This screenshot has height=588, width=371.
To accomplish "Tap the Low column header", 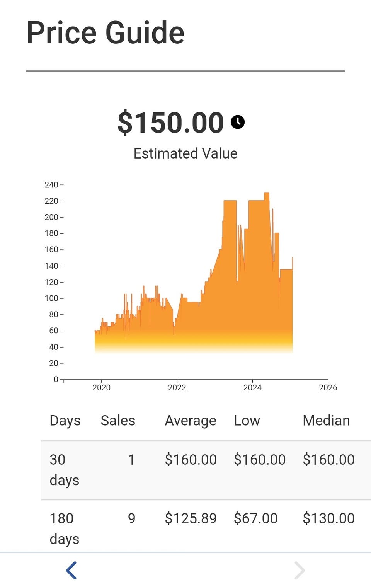I will pyautogui.click(x=247, y=420).
